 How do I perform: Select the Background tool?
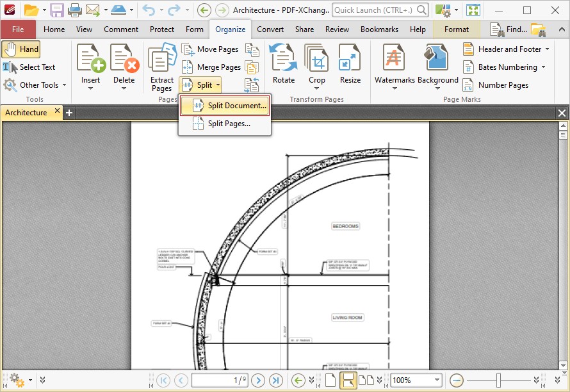pyautogui.click(x=436, y=64)
